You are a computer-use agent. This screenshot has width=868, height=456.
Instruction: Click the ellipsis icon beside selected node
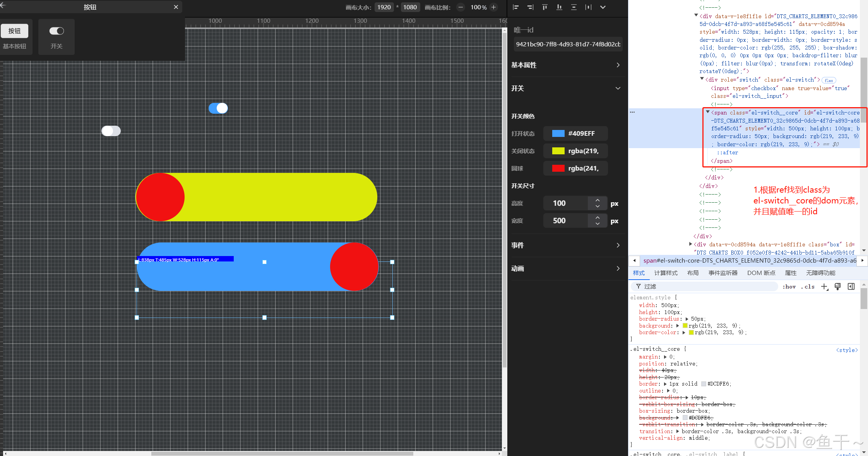[x=632, y=112]
